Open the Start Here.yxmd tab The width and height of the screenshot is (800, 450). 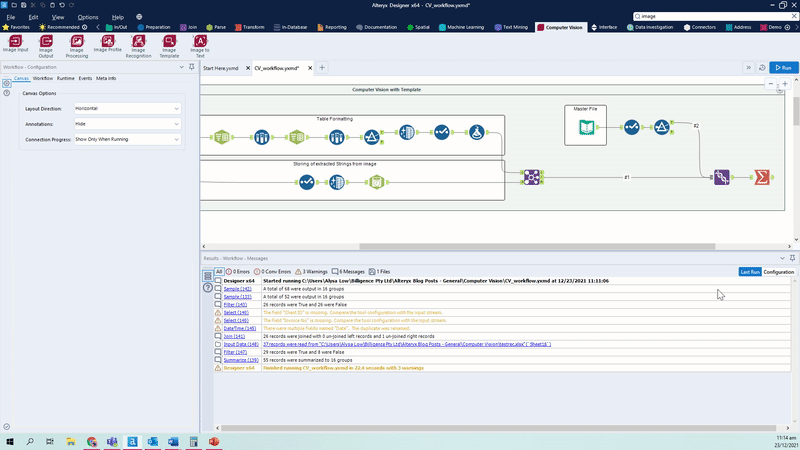221,68
